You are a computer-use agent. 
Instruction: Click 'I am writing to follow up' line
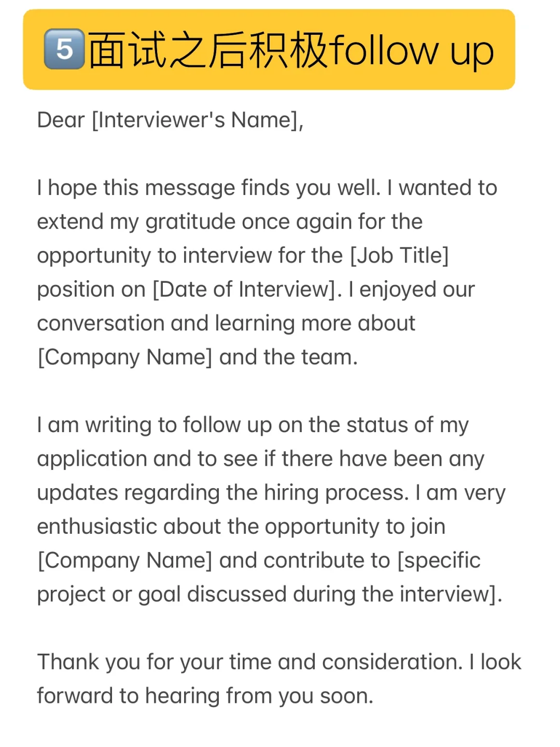point(253,425)
